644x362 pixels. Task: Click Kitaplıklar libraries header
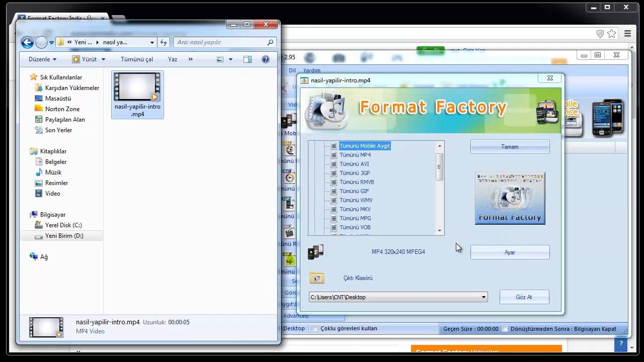53,151
